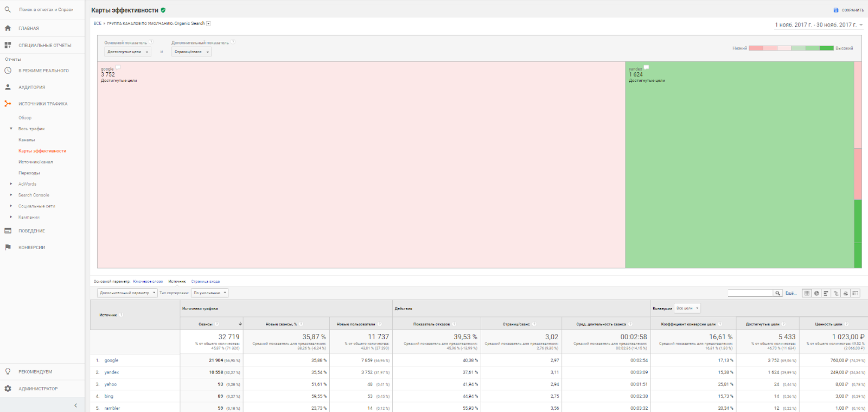Open the Organic Search breadcrumb dropdown

pyautogui.click(x=208, y=23)
